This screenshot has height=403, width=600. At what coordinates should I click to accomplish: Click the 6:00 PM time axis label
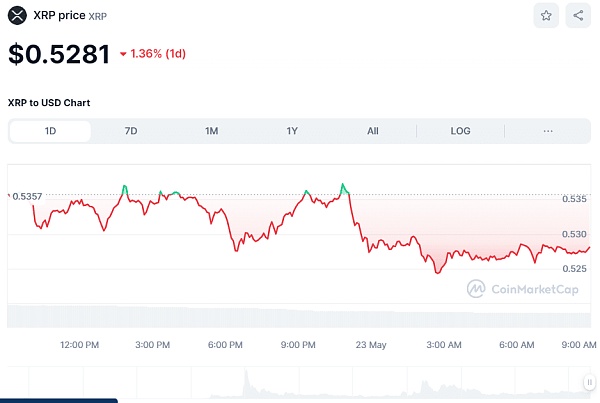click(x=225, y=345)
